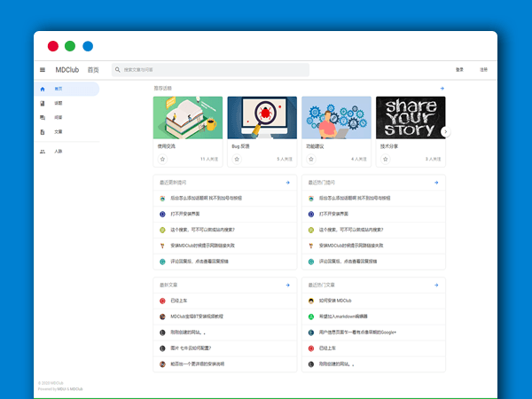
Task: Toggle follow star on the '功能建议' topic
Action: pos(311,160)
